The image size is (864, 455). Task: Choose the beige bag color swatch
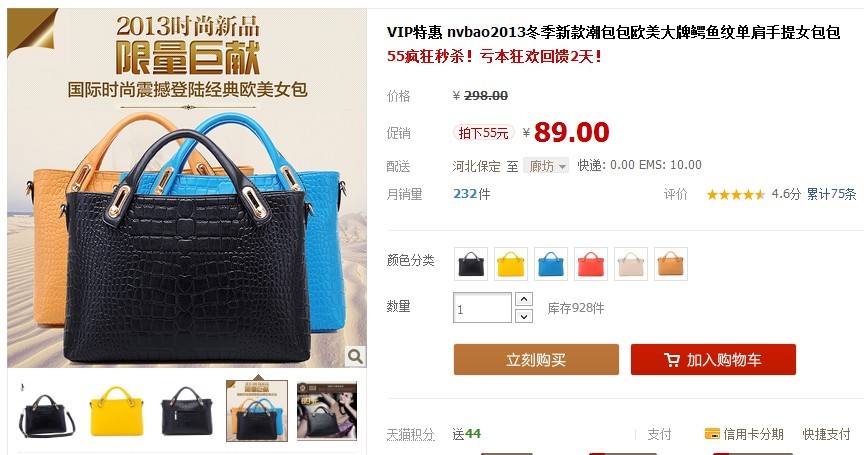[x=631, y=264]
